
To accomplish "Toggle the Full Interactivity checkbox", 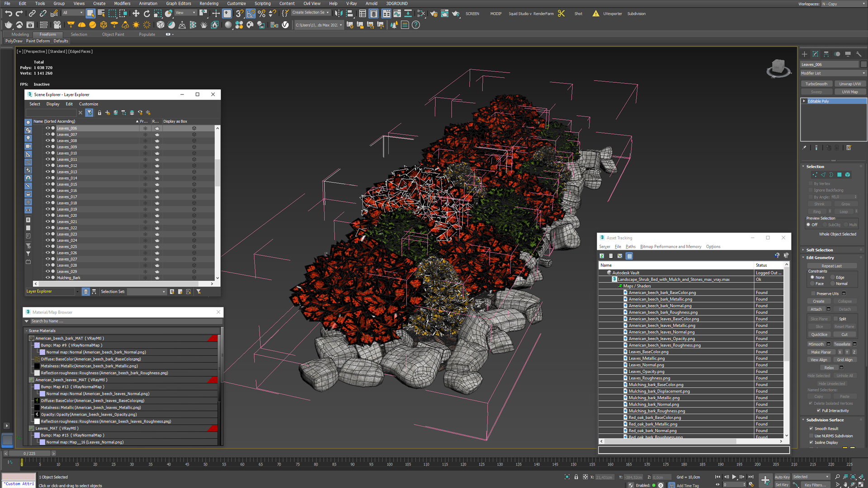I will [x=819, y=411].
